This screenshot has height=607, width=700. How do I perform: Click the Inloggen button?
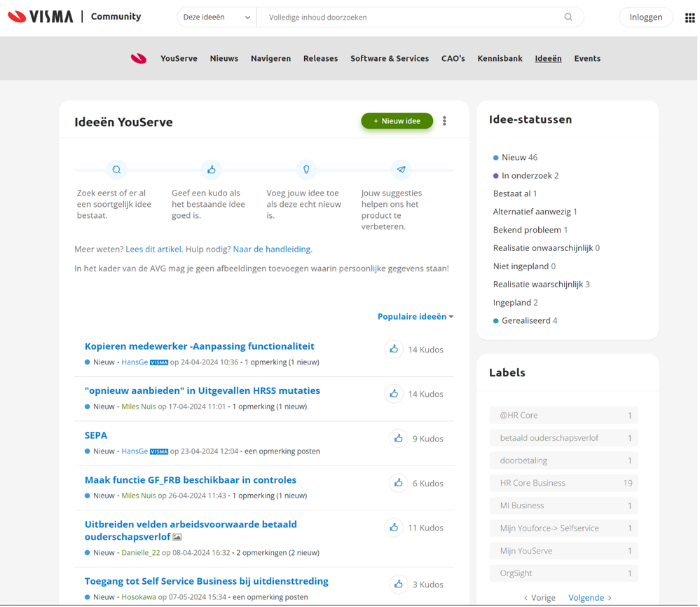pyautogui.click(x=645, y=17)
